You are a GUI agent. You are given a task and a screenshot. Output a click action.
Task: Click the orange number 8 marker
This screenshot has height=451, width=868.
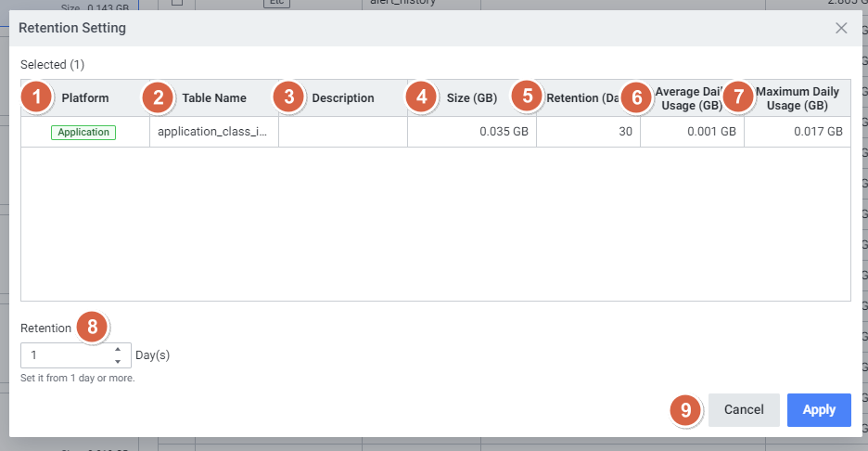92,327
